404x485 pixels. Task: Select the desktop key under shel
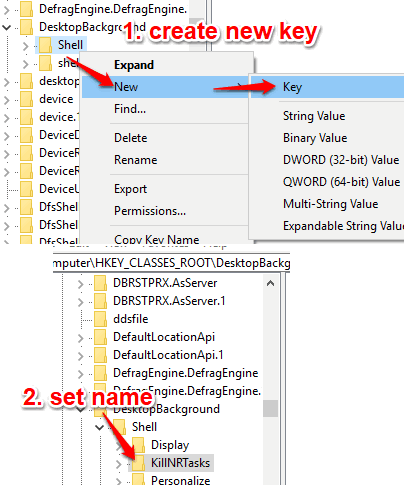(59, 81)
